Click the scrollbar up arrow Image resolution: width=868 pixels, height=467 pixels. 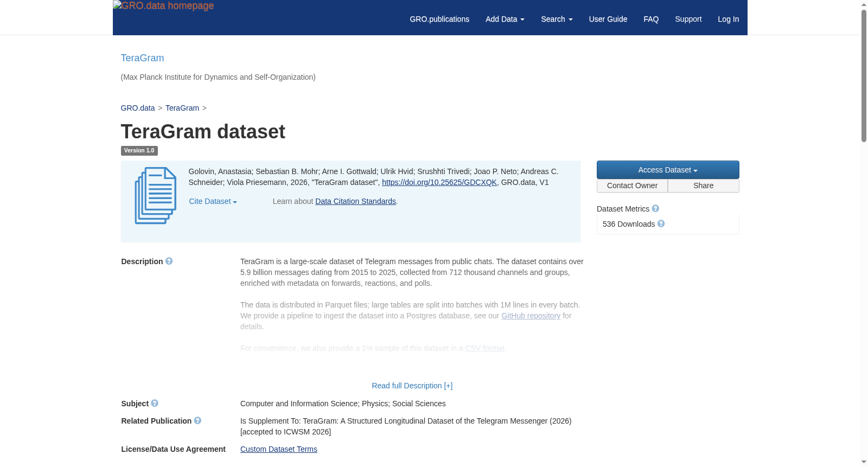click(864, 4)
